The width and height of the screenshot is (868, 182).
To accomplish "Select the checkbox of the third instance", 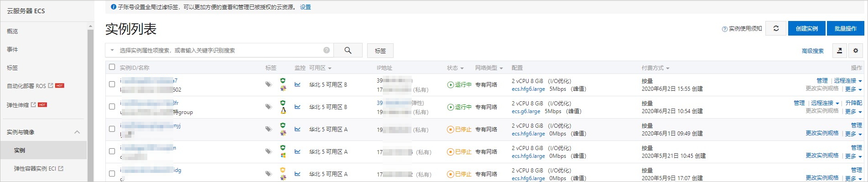I will click(112, 129).
